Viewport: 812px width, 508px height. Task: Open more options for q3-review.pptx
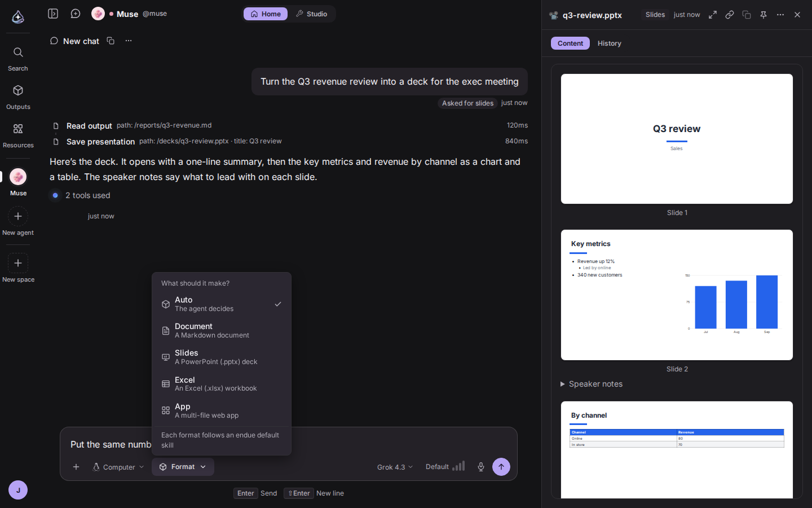coord(780,15)
